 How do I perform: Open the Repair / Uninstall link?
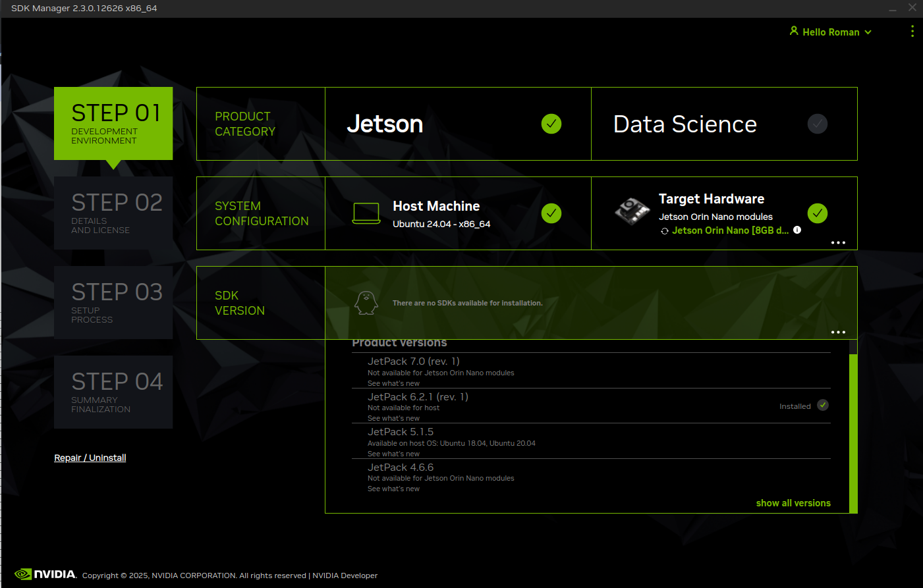tap(90, 458)
